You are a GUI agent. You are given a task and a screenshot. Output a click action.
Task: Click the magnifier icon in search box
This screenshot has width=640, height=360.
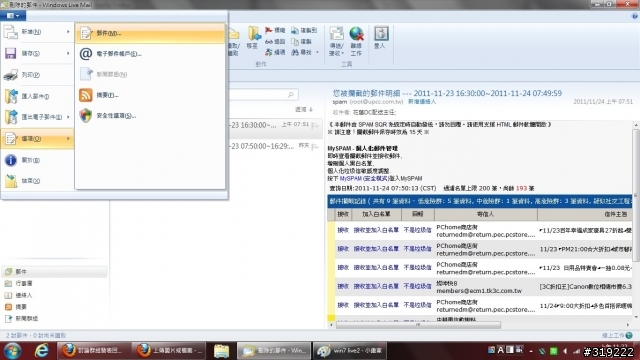point(291,95)
